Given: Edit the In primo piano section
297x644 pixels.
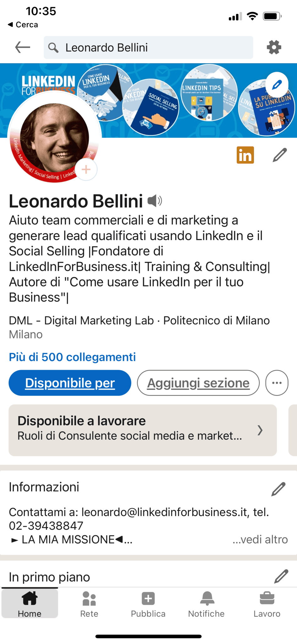Looking at the screenshot, I should (281, 576).
